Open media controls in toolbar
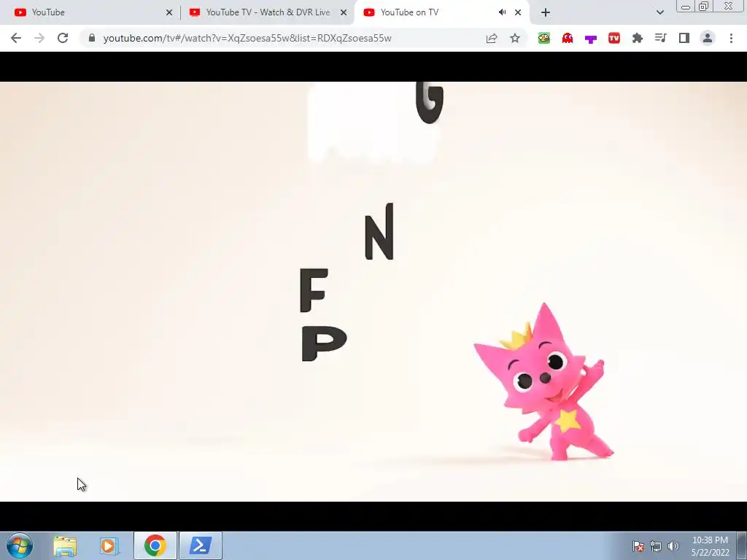 661,38
